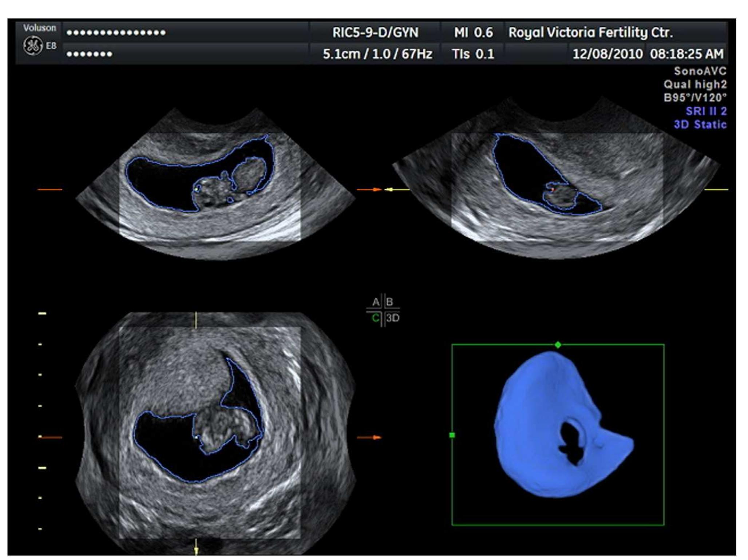Viewport: 748px width, 560px height.
Task: Click the time '08:18:25 AM'
Action: pyautogui.click(x=687, y=54)
